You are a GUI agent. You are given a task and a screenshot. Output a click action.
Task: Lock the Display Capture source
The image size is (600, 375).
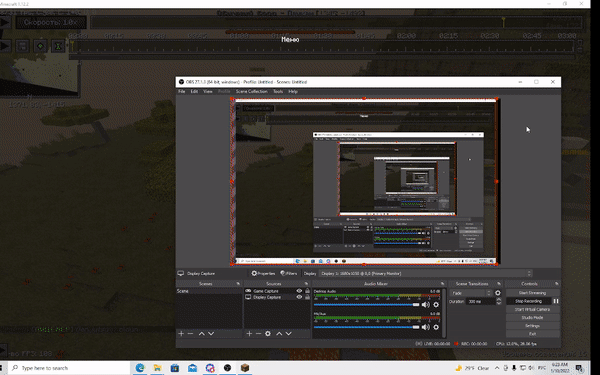tap(307, 297)
